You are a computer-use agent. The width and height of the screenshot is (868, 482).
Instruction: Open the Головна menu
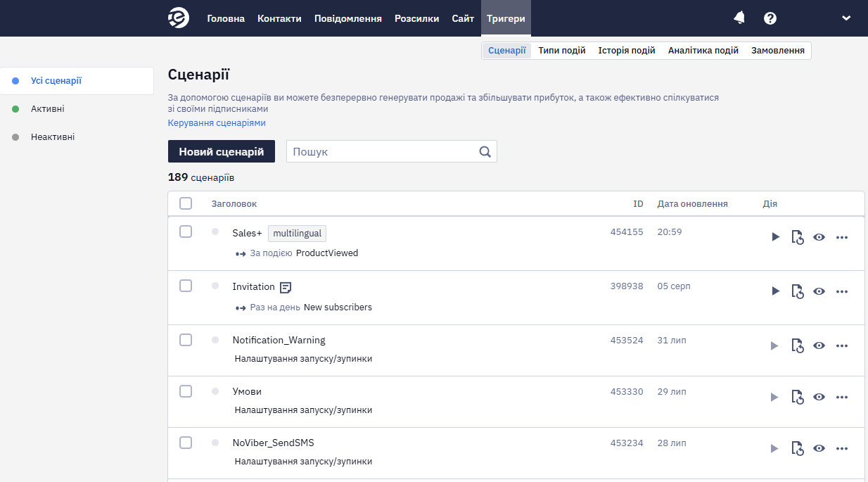point(226,18)
